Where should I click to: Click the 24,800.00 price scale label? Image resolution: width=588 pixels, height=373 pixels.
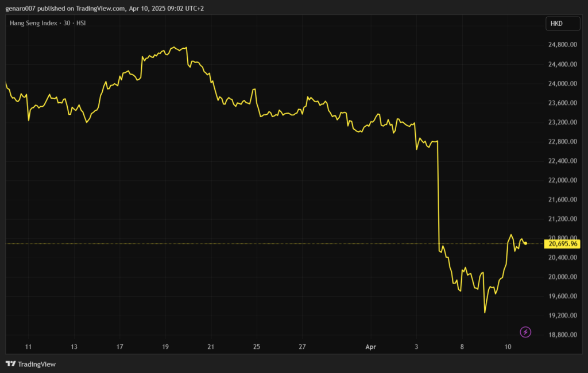(x=563, y=45)
